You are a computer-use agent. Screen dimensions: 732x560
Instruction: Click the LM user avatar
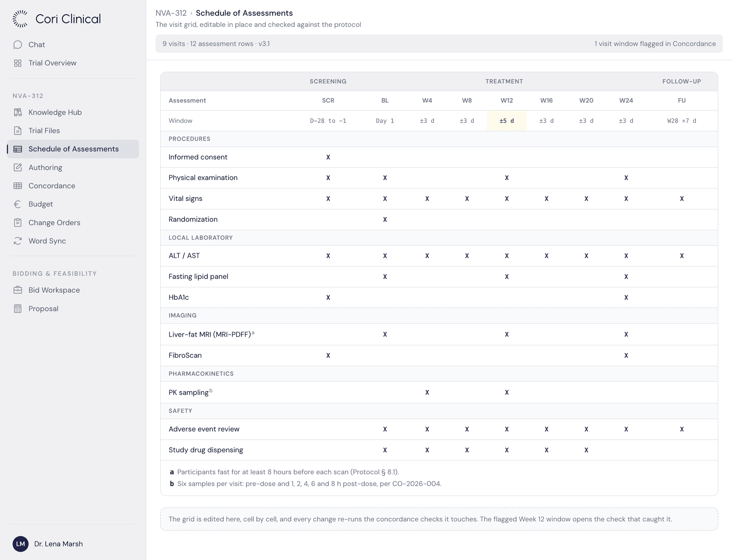(x=20, y=544)
